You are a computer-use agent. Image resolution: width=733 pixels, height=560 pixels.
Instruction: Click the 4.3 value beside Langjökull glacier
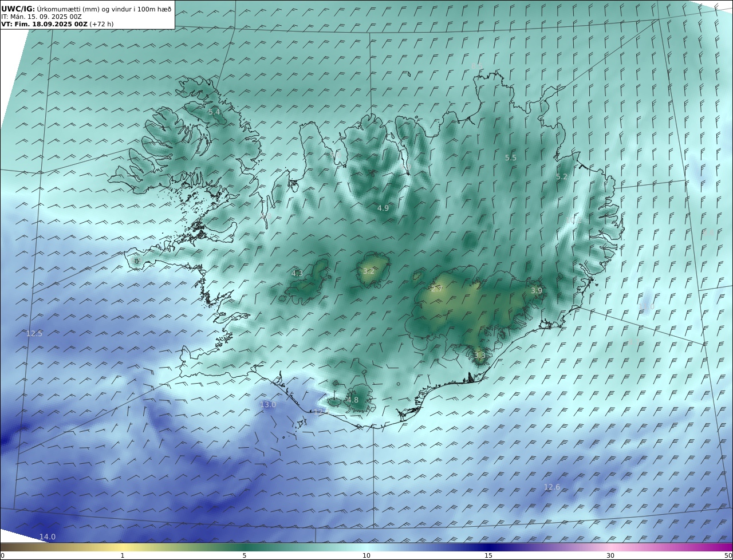point(297,274)
